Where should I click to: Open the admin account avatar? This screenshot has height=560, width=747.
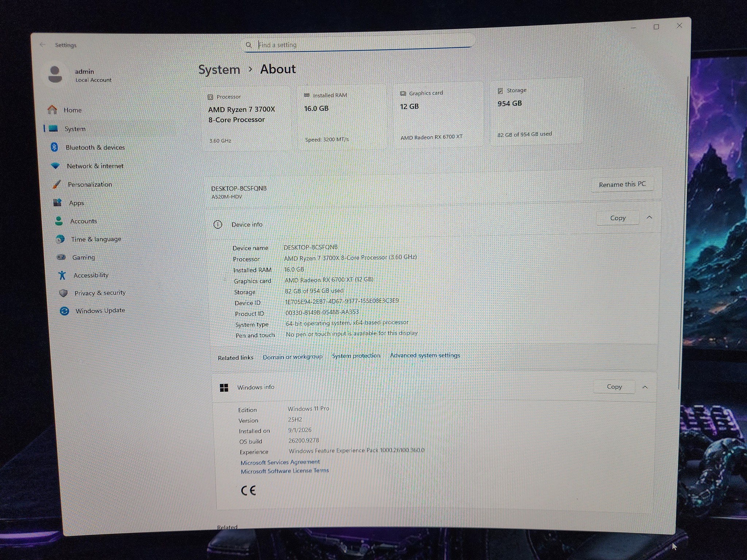55,74
